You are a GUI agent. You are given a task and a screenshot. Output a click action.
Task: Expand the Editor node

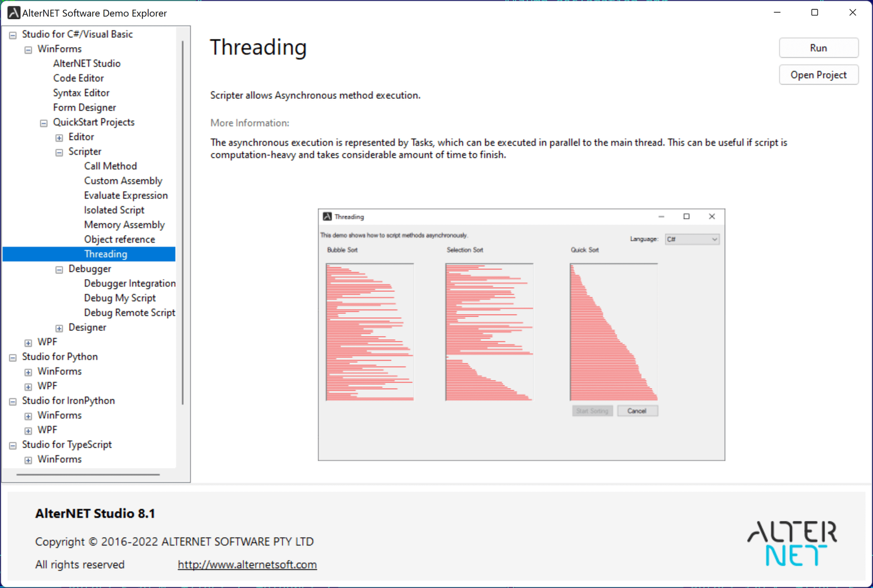coord(59,137)
